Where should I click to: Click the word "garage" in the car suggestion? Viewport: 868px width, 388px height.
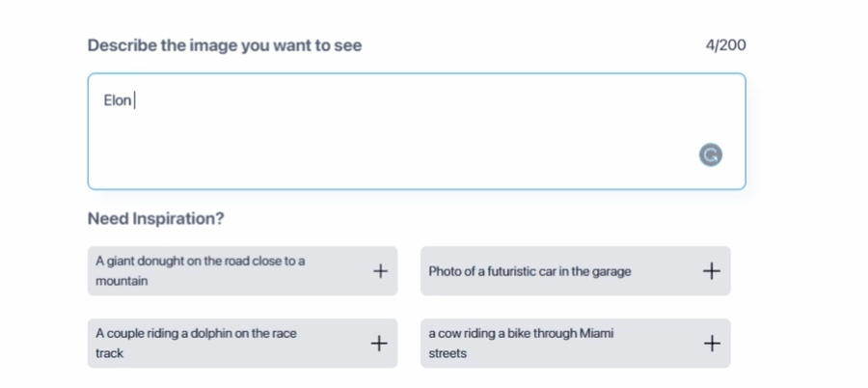coord(610,271)
